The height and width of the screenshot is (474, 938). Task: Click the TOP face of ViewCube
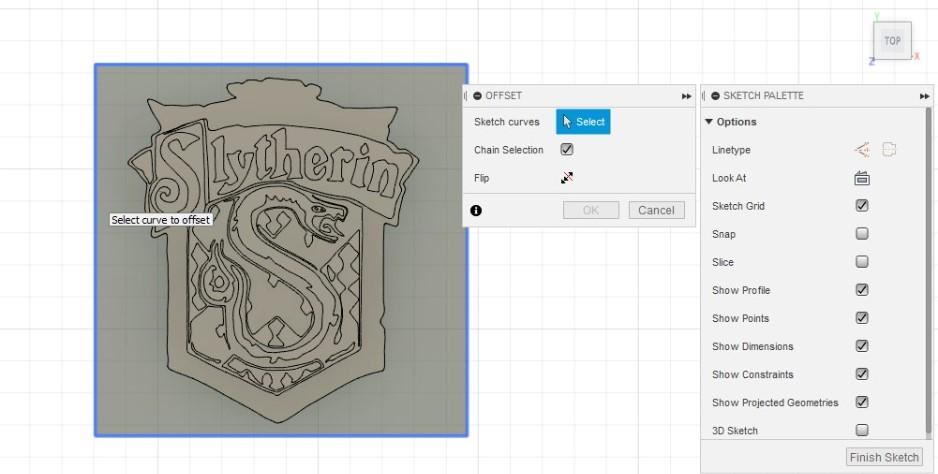pos(893,41)
